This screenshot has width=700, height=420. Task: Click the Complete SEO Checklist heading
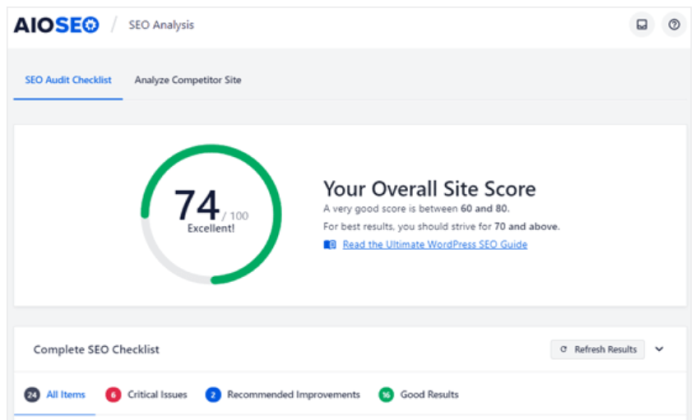click(x=96, y=349)
